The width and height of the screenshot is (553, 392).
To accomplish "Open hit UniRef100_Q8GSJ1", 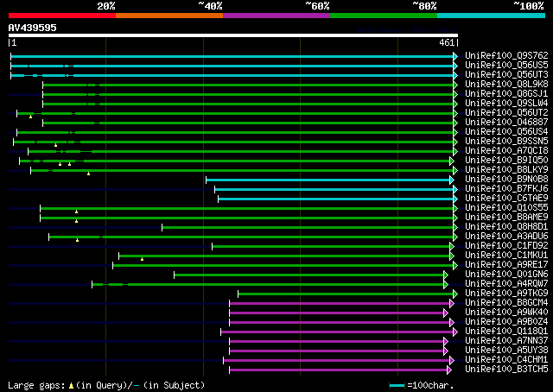I will [506, 94].
